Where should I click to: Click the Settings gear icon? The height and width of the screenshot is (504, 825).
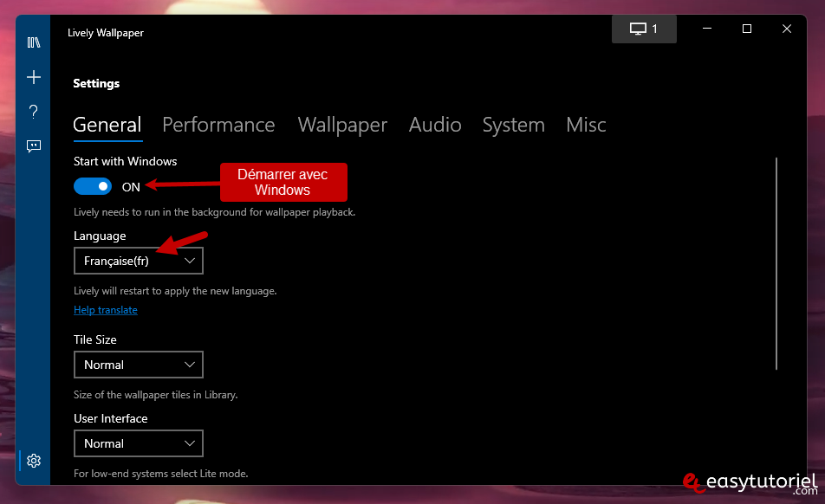click(x=34, y=460)
